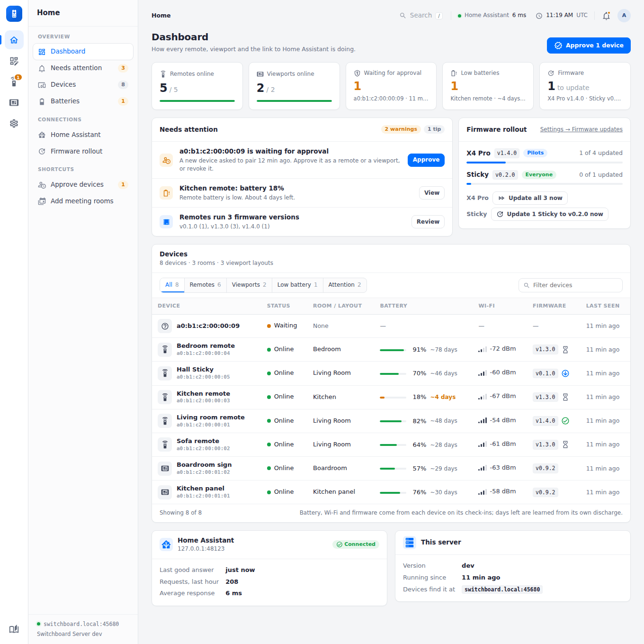Open Needs attention in the sidebar

(83, 68)
